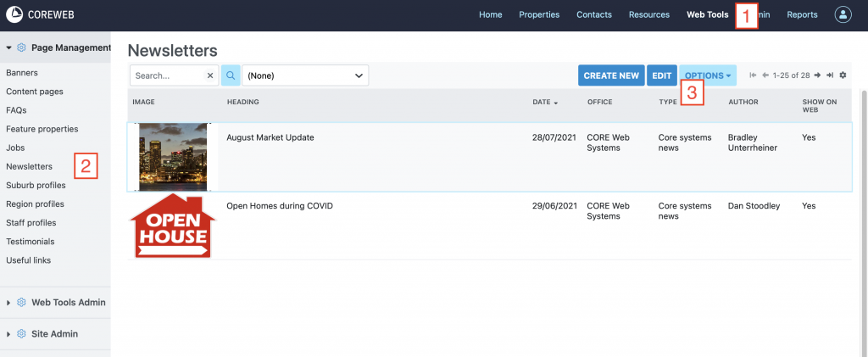Go to first page of results

click(753, 75)
